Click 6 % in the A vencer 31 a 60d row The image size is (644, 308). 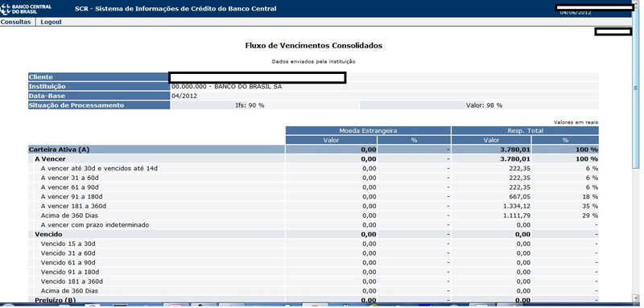coord(592,178)
